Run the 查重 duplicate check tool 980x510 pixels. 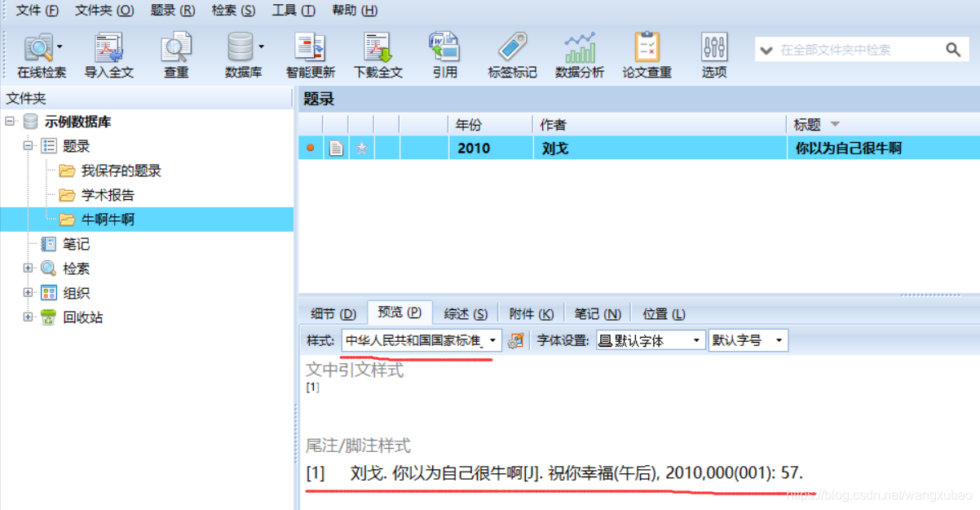(x=176, y=55)
